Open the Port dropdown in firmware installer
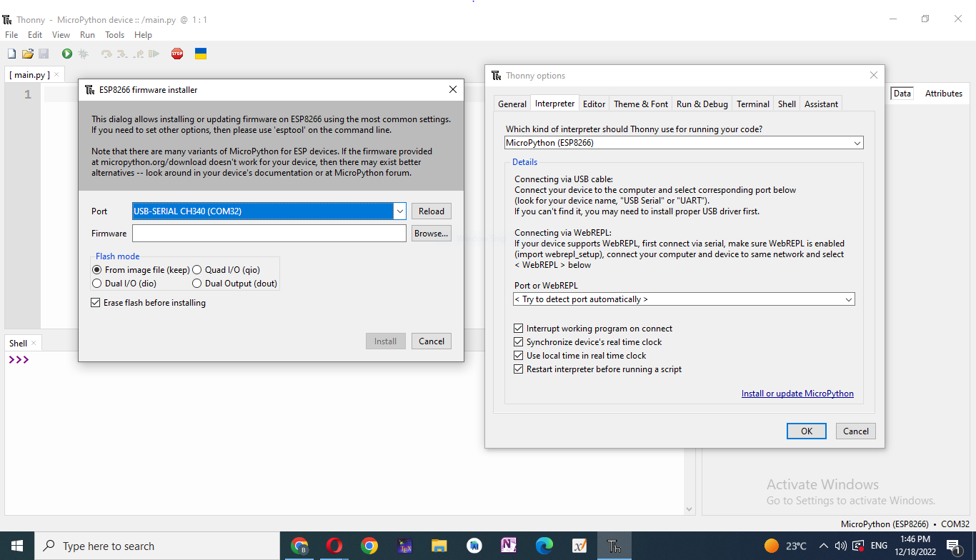976x560 pixels. [x=400, y=211]
